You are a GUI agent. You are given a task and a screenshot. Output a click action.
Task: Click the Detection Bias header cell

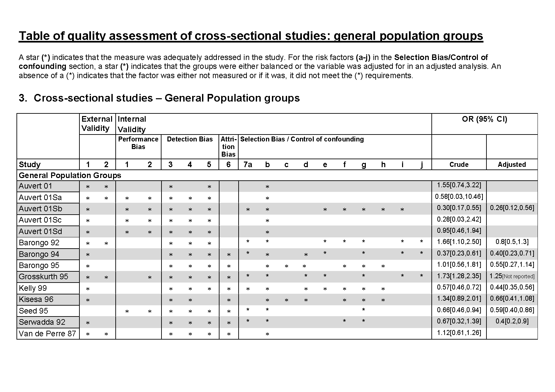[x=190, y=139]
